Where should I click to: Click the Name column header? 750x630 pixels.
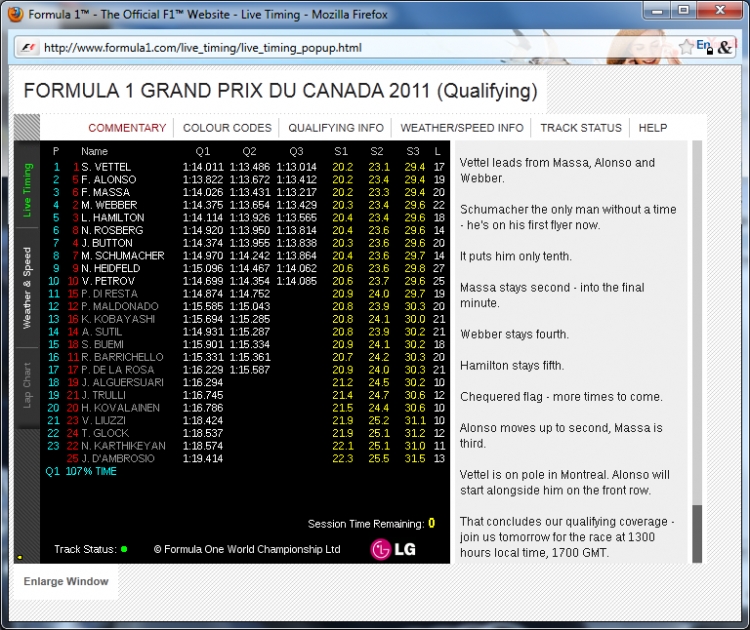pos(94,152)
